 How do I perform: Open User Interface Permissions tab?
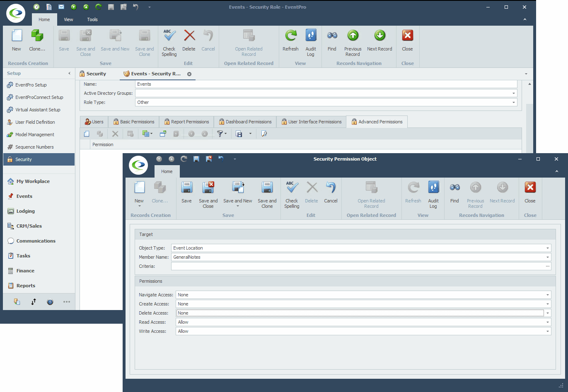311,122
